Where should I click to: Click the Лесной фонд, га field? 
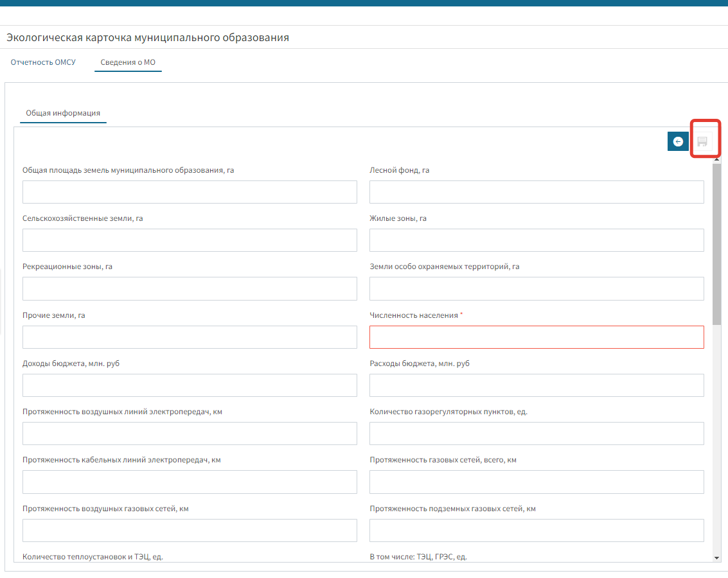pos(537,192)
